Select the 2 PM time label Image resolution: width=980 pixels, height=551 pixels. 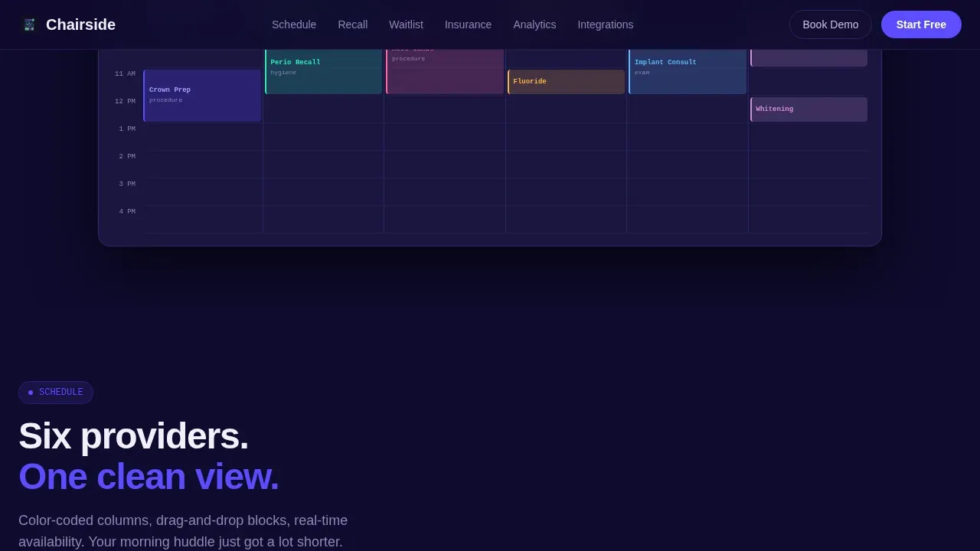pyautogui.click(x=127, y=157)
